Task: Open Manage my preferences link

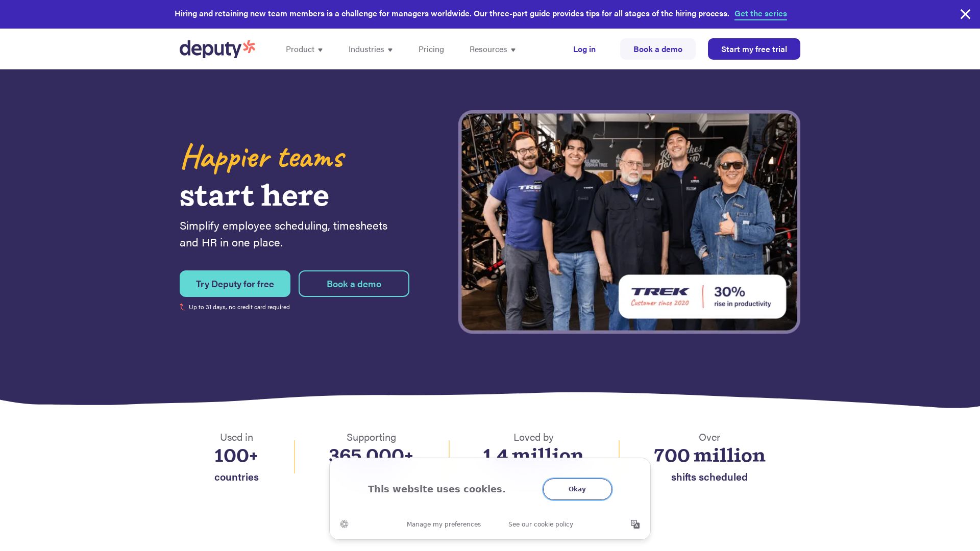Action: (x=444, y=524)
